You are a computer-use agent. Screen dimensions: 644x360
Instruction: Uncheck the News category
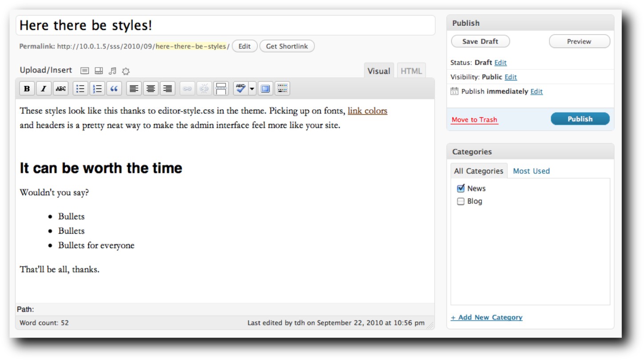tap(461, 188)
